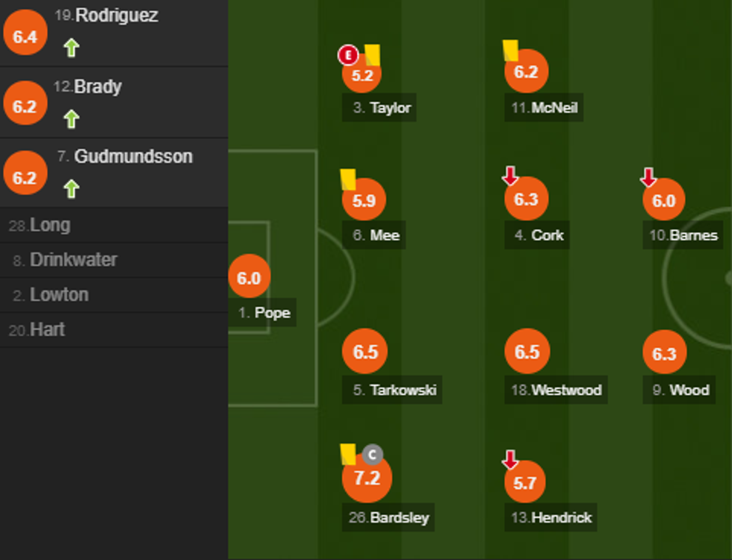Image resolution: width=732 pixels, height=560 pixels.
Task: Click the red substituted-off arrow on Cork
Action: tap(510, 176)
